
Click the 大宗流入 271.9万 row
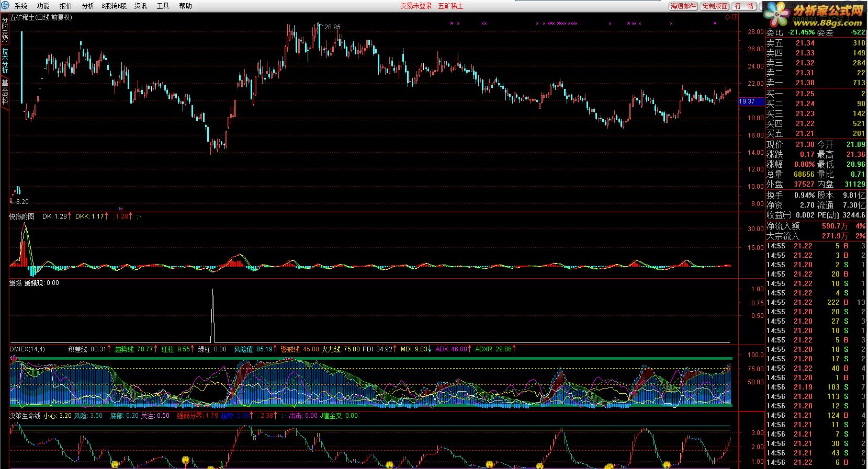[816, 236]
